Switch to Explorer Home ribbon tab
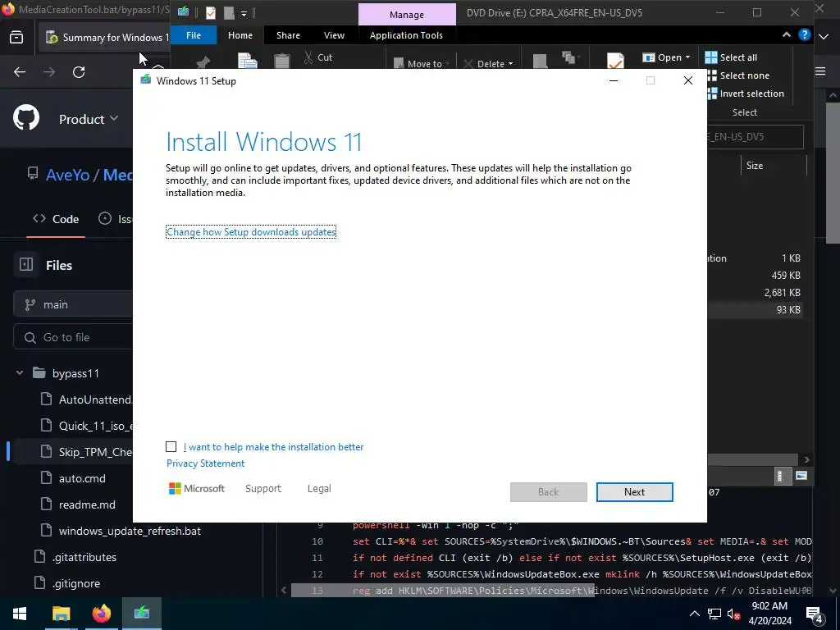The width and height of the screenshot is (840, 630). point(240,35)
